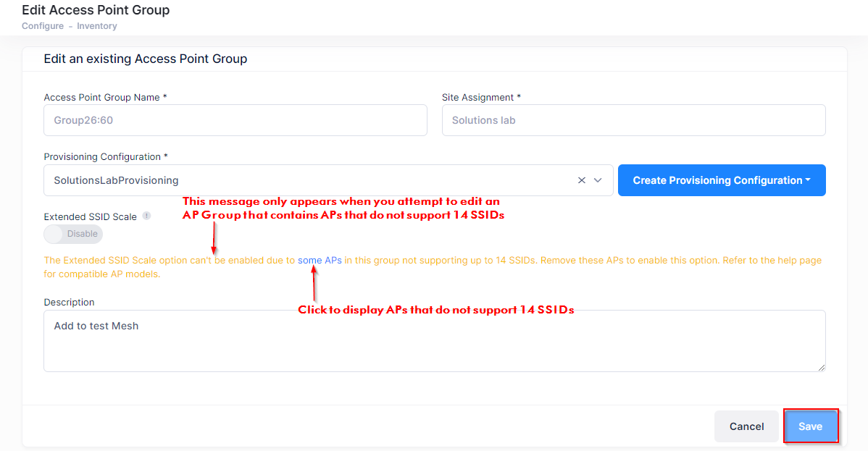
Task: Click the Provisioning Configuration label
Action: [102, 157]
